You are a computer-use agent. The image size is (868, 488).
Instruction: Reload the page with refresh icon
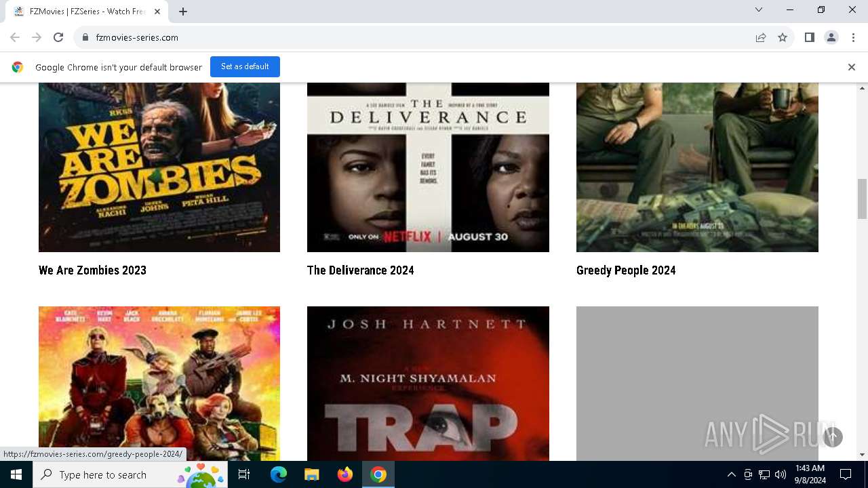click(58, 37)
